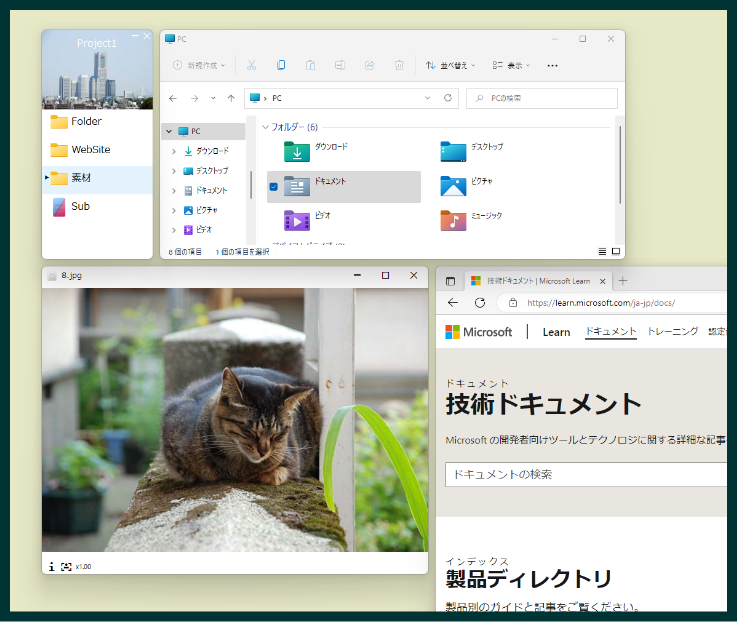Click the Microsoft logo link
Viewport: 737px width, 622px height.
pos(479,332)
